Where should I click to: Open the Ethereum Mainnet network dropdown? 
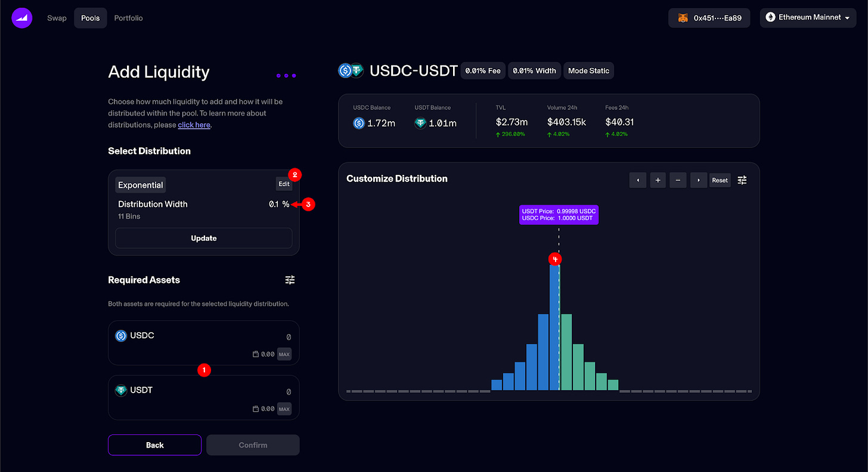point(807,18)
